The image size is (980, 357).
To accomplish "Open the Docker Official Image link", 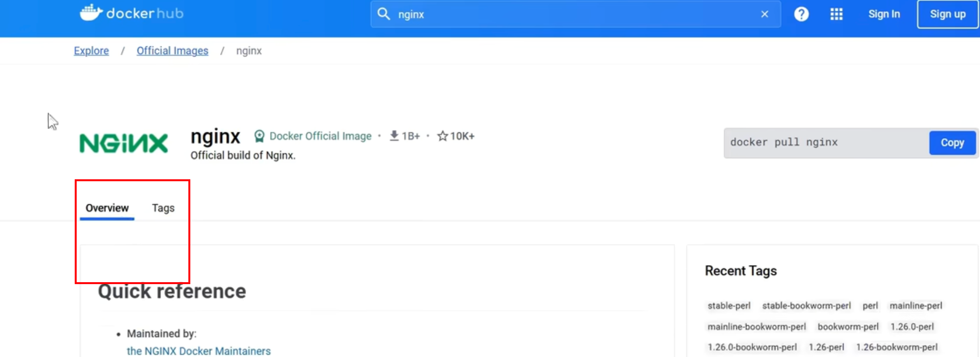I will click(x=321, y=136).
